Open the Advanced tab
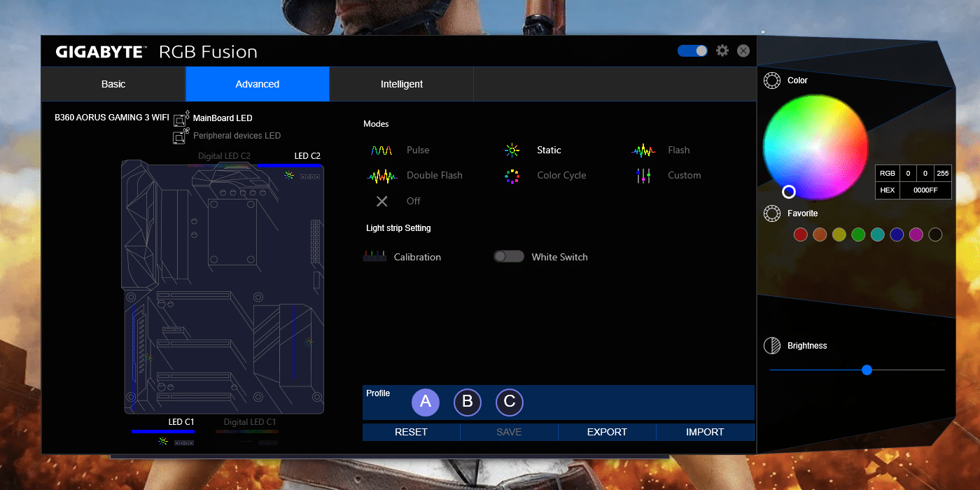The width and height of the screenshot is (980, 490). pyautogui.click(x=258, y=84)
